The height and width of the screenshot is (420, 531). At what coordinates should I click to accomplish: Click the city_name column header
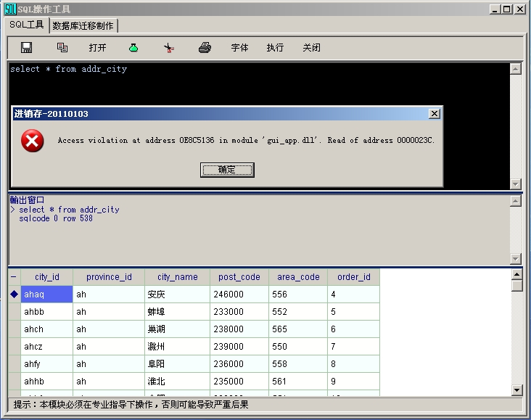(x=177, y=277)
